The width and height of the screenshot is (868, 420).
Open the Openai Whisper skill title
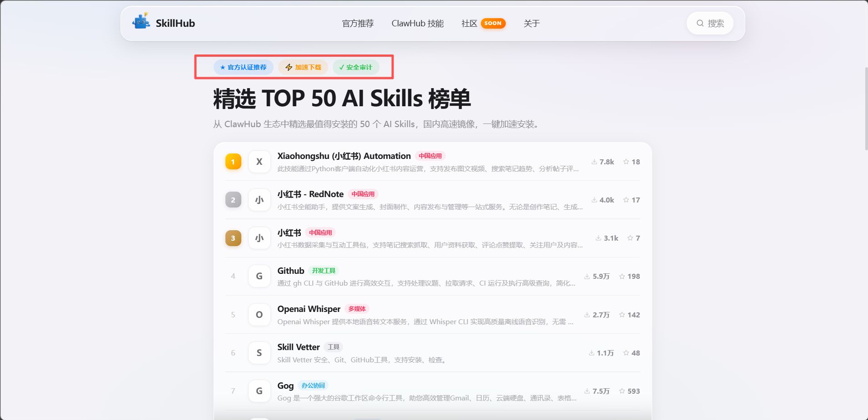click(x=309, y=309)
